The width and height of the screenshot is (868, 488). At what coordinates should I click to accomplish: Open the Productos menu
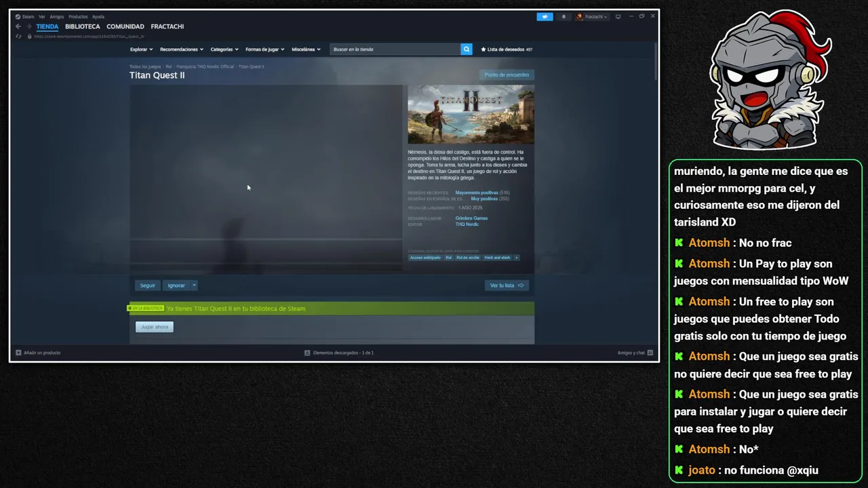click(x=78, y=16)
